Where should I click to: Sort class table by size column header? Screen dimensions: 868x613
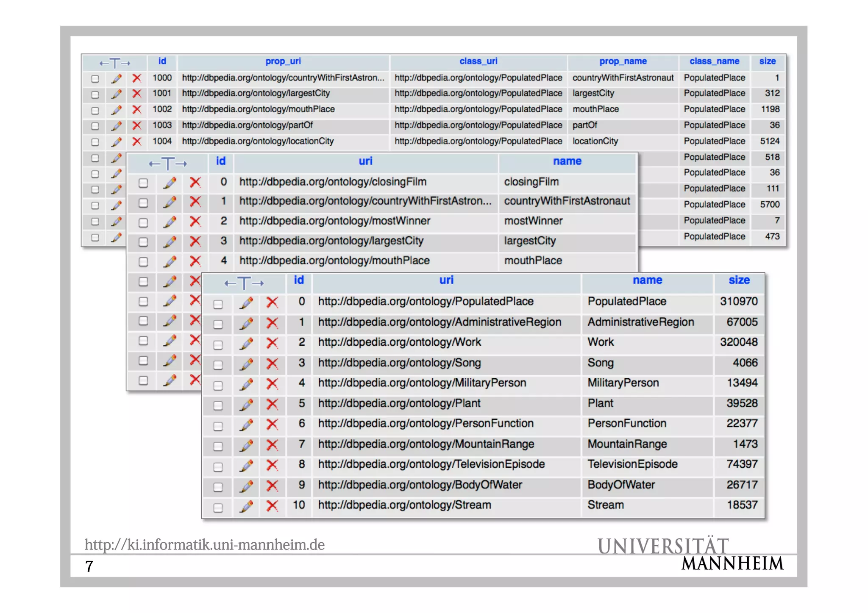[x=739, y=280]
